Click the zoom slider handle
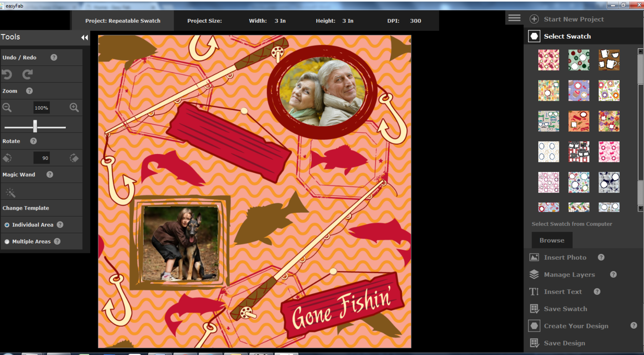Image resolution: width=644 pixels, height=355 pixels. click(x=35, y=126)
